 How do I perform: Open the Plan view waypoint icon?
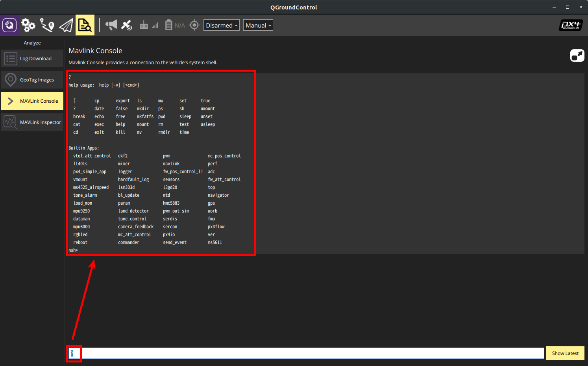tap(47, 25)
